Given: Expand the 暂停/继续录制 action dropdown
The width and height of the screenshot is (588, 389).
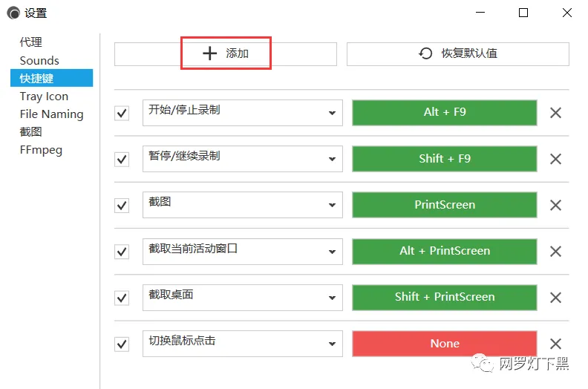Looking at the screenshot, I should tap(332, 160).
